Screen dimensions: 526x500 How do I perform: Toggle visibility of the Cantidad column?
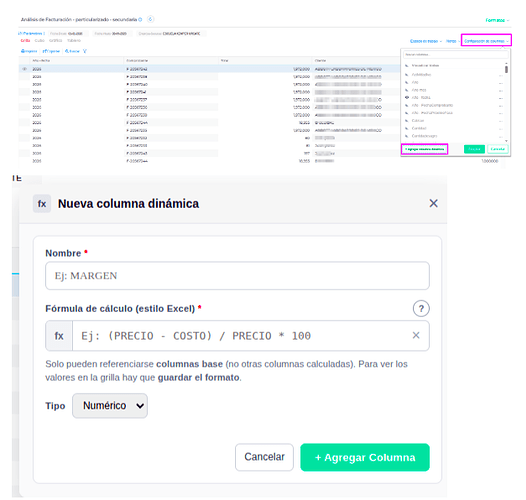tap(407, 128)
